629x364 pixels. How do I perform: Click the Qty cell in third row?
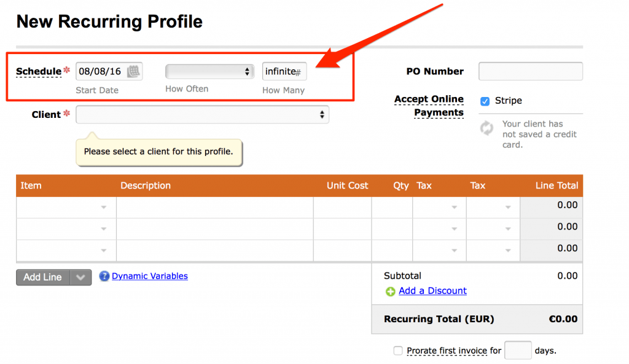pos(393,250)
